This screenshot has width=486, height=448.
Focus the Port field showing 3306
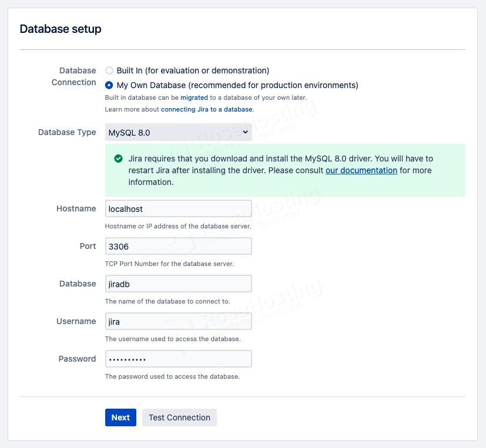coord(179,246)
